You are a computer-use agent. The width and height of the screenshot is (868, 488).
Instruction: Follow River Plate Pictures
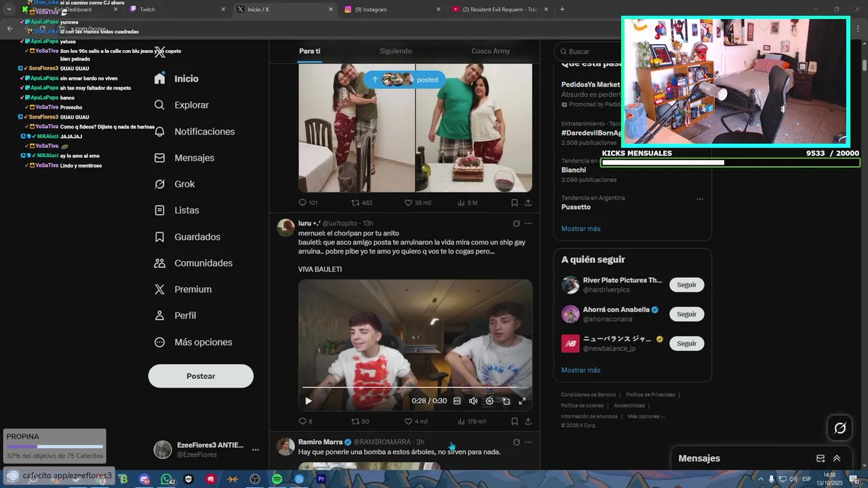[x=686, y=285]
